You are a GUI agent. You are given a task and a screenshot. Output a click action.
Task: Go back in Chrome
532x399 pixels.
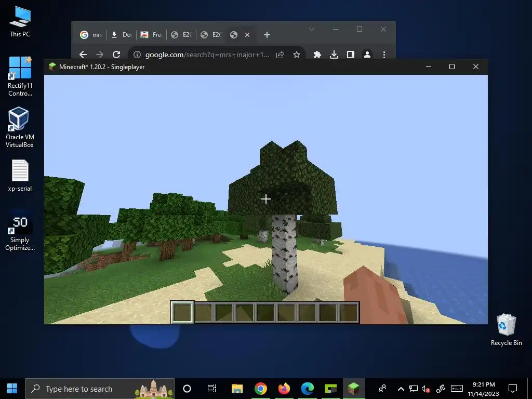(x=83, y=54)
